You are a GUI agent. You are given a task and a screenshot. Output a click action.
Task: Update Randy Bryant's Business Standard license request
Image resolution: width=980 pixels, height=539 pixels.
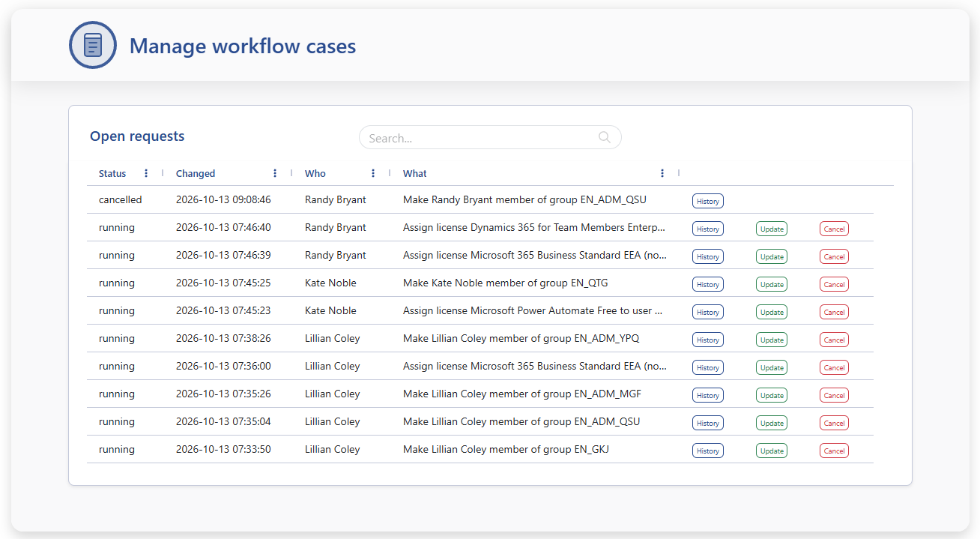pos(772,256)
